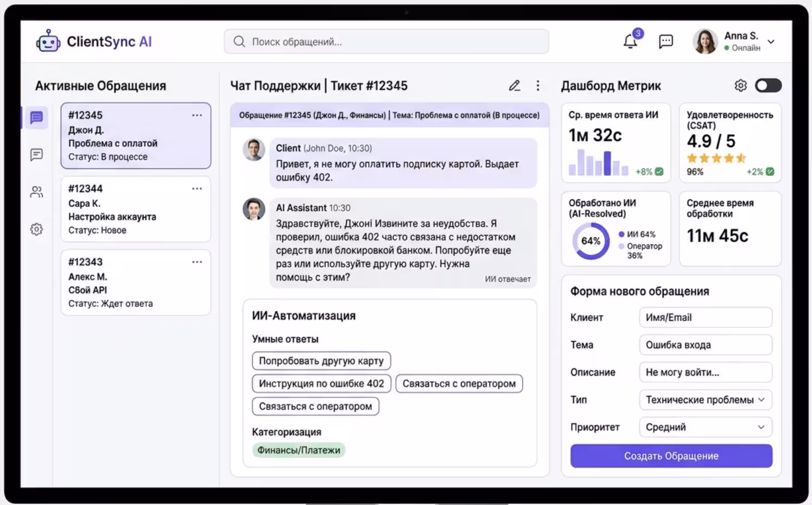Click the Поиск обращений search field
The height and width of the screenshot is (505, 812).
click(386, 42)
